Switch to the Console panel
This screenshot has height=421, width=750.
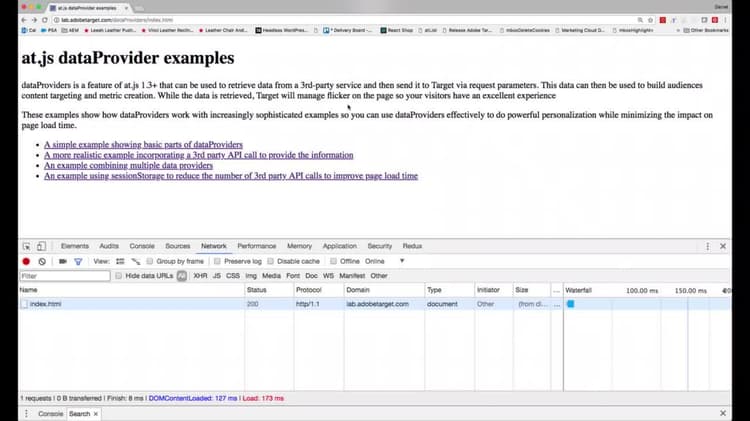(142, 246)
